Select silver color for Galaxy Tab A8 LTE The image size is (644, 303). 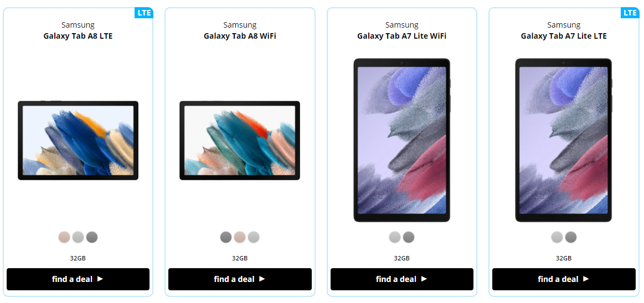78,237
